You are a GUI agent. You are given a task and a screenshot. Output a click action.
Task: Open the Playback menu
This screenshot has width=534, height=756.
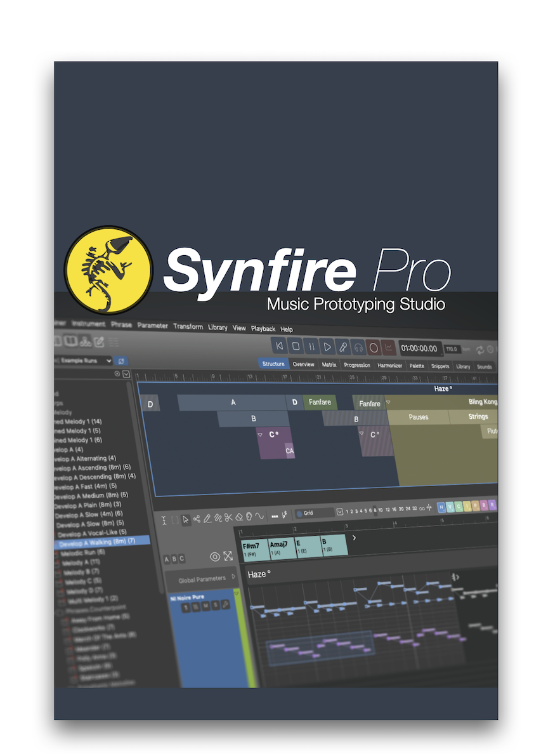tap(263, 329)
